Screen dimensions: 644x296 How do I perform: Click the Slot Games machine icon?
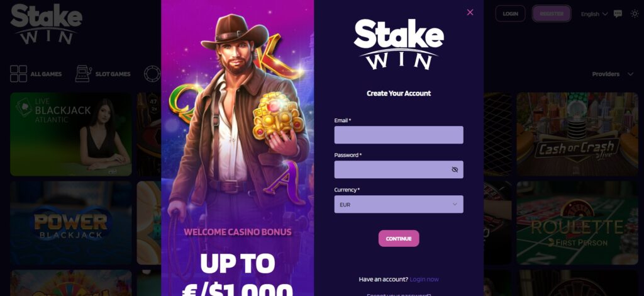pos(84,74)
